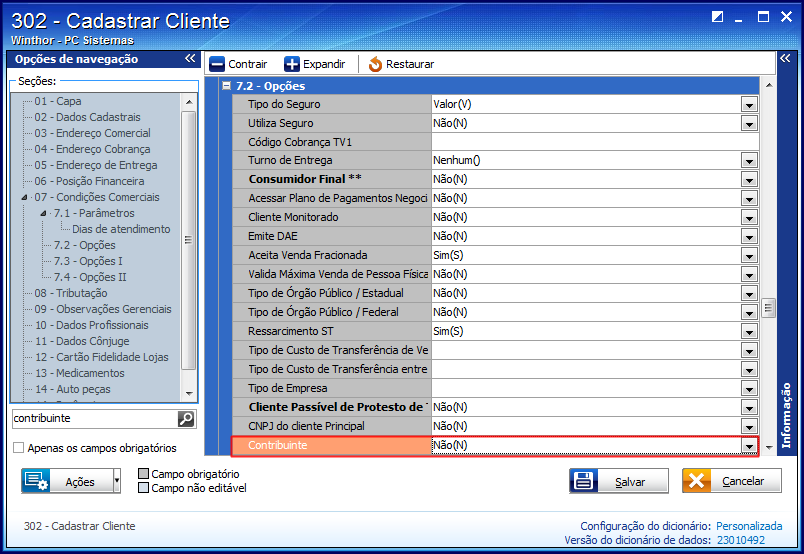This screenshot has width=804, height=554.
Task: Open Consumidor Final dropdown
Action: (749, 180)
